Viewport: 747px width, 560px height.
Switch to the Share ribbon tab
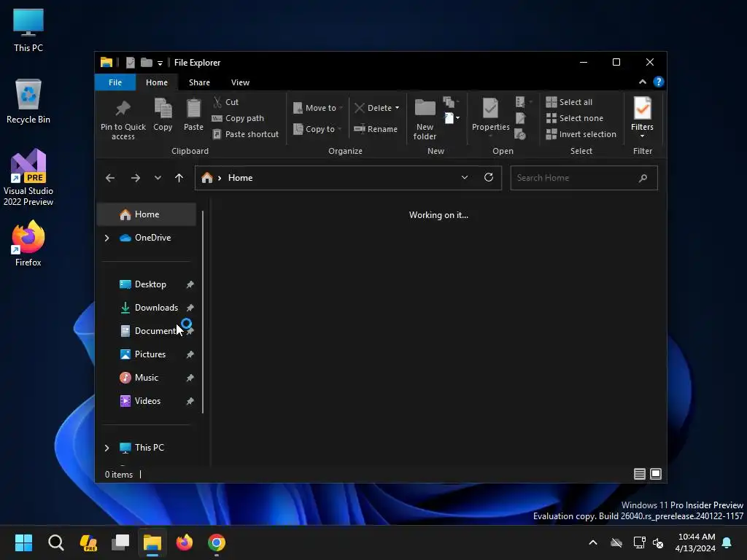click(x=199, y=82)
